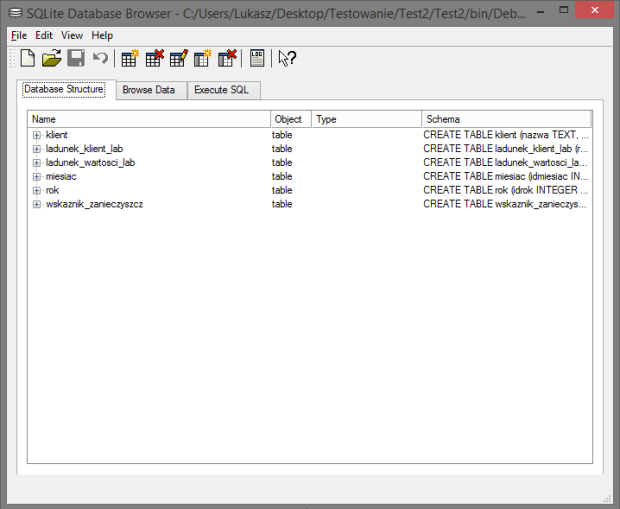Click the rok CREATE TABLE schema text
This screenshot has height=509, width=620.
(x=506, y=190)
